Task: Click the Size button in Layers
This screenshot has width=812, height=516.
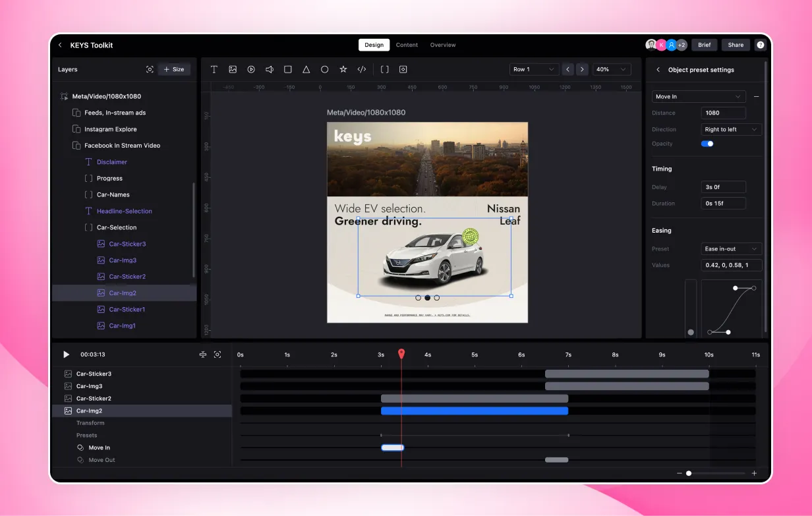Action: 174,69
